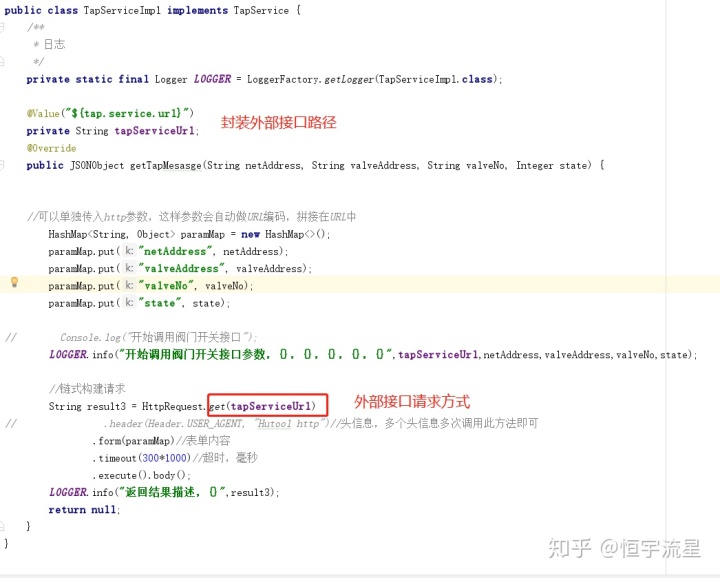Click the commented .header(Header.USER_AGENT line
720x578 pixels.
tap(323, 423)
